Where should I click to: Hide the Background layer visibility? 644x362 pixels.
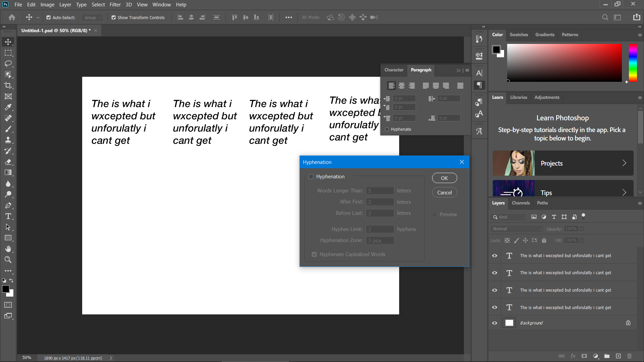tap(494, 323)
